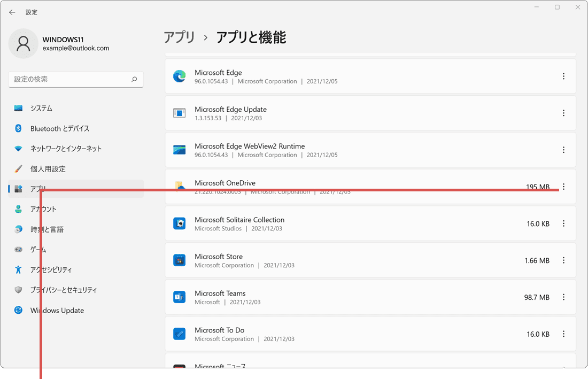Click the 1.66 MB size value
The width and height of the screenshot is (588, 379).
coord(537,260)
